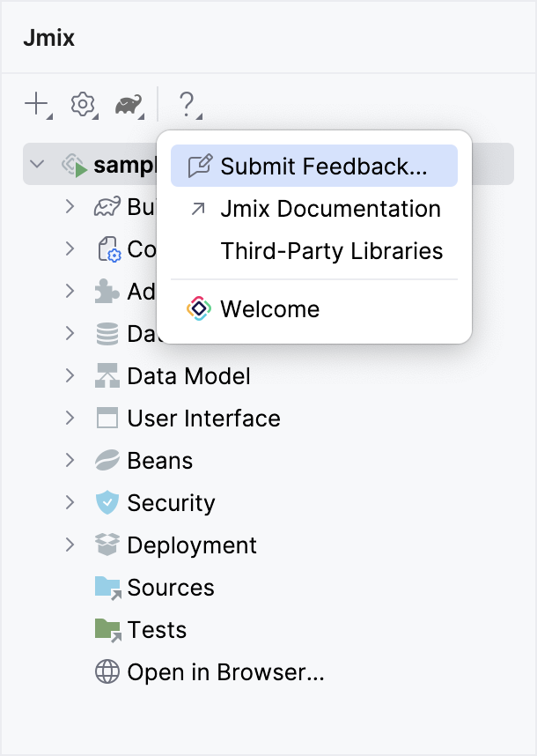Expand the User Interface node chevron
The width and height of the screenshot is (537, 756).
[x=70, y=419]
